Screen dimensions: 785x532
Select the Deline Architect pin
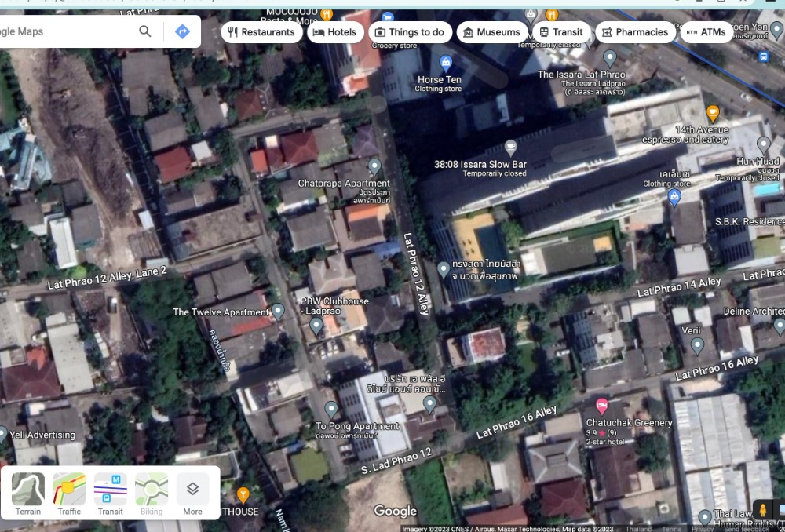[780, 326]
